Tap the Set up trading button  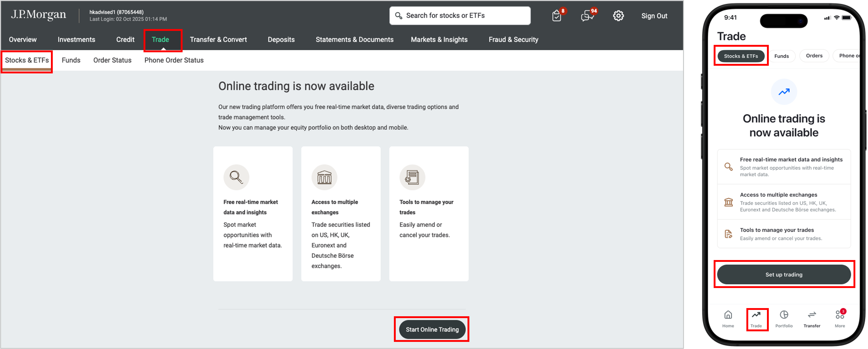783,275
